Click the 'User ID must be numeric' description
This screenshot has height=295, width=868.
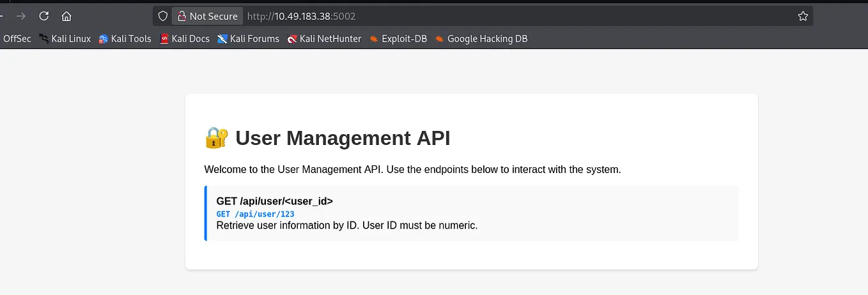click(420, 225)
